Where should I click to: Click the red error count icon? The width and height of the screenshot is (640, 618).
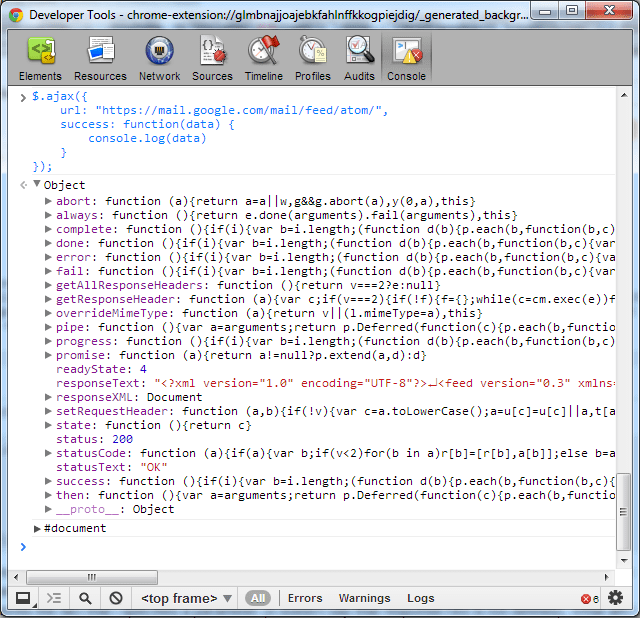[x=586, y=599]
